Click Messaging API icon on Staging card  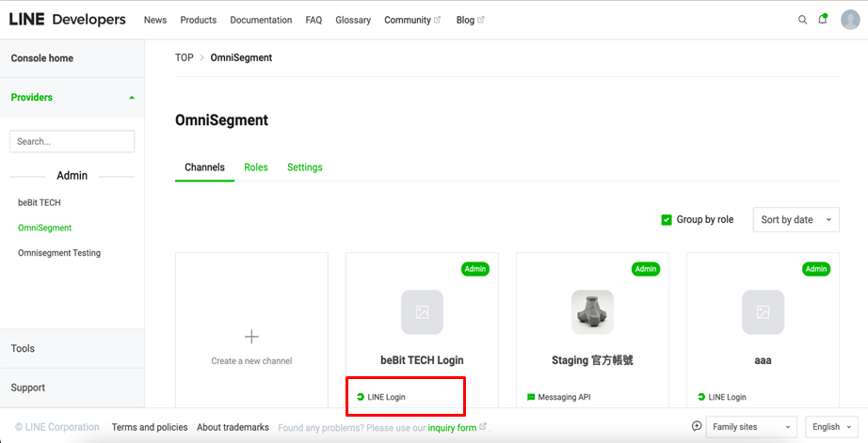pyautogui.click(x=531, y=397)
